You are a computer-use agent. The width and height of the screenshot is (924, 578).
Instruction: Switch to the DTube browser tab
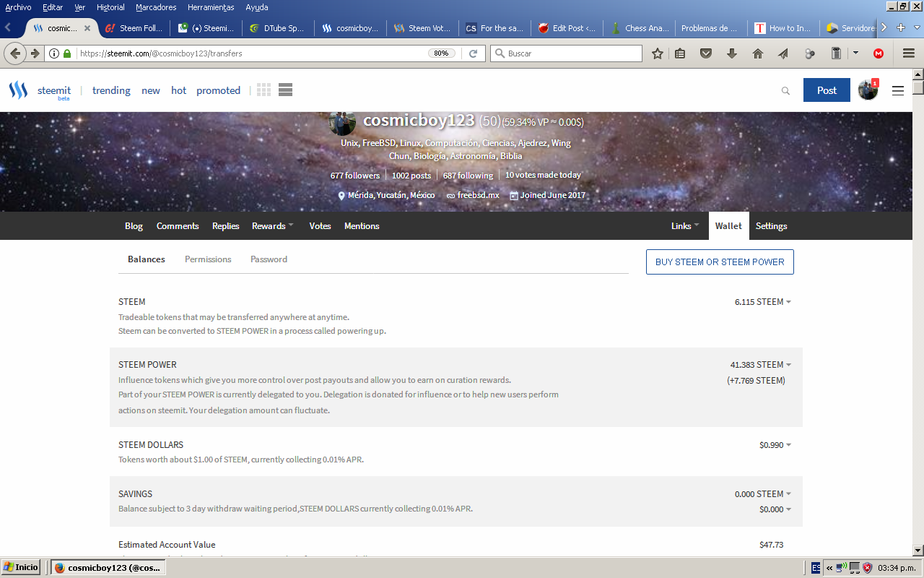click(279, 28)
